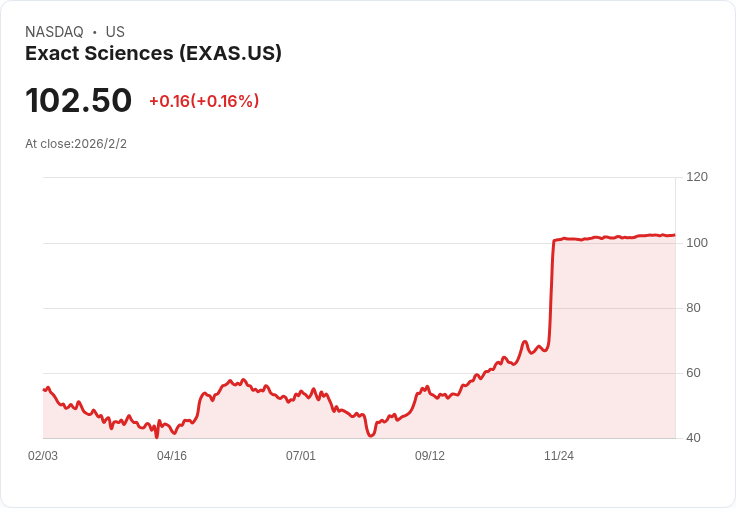The height and width of the screenshot is (508, 736).
Task: Click the end point of the price line
Action: 674,235
